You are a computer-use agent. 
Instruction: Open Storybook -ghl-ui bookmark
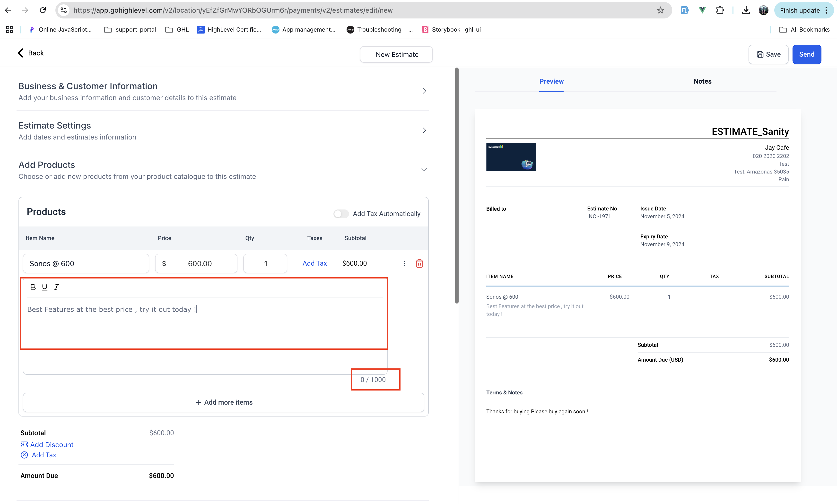pos(451,30)
